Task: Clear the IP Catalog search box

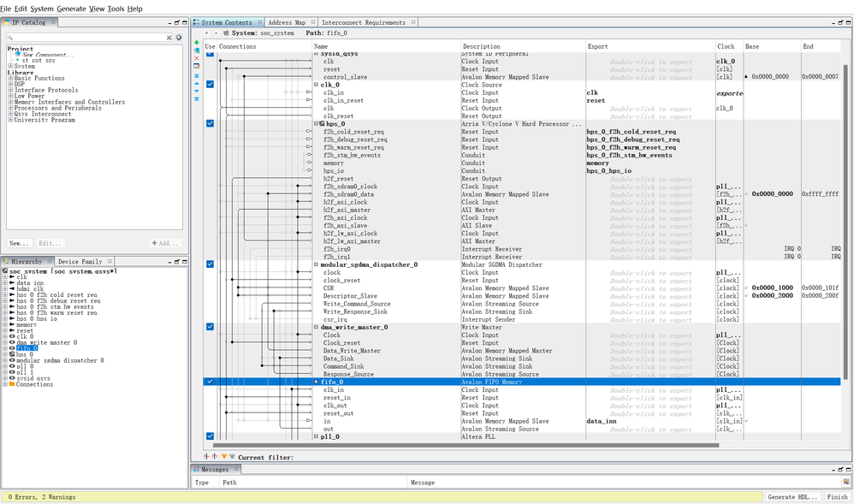Action: (169, 38)
